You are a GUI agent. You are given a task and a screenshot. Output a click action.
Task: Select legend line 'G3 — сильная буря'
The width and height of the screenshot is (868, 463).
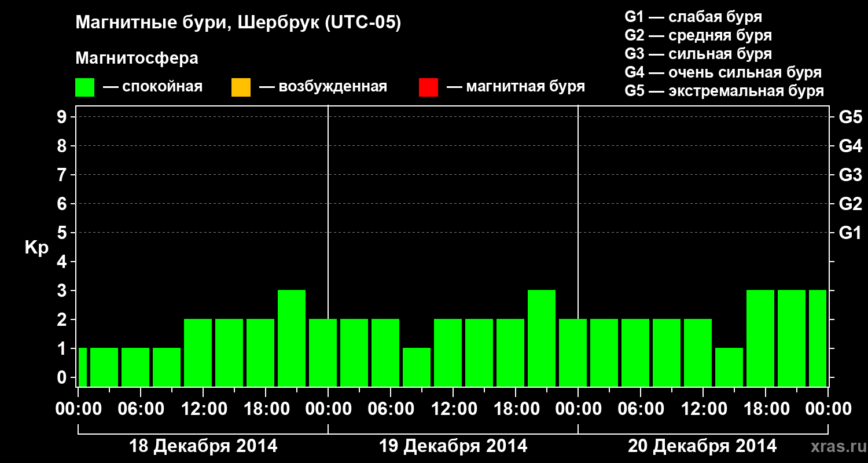(x=698, y=54)
